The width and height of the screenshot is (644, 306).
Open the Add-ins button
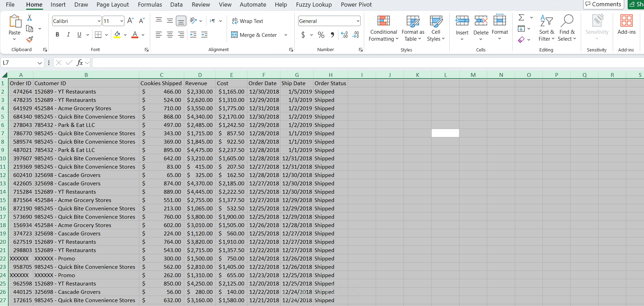[x=627, y=25]
